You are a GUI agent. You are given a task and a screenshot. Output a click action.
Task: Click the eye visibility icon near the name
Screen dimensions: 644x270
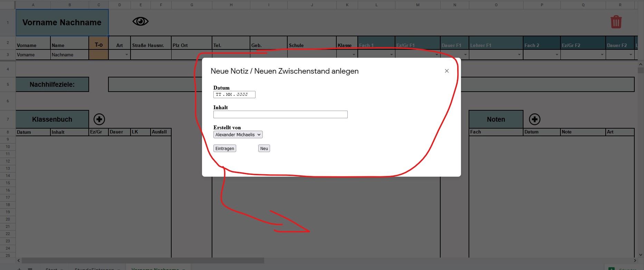141,21
